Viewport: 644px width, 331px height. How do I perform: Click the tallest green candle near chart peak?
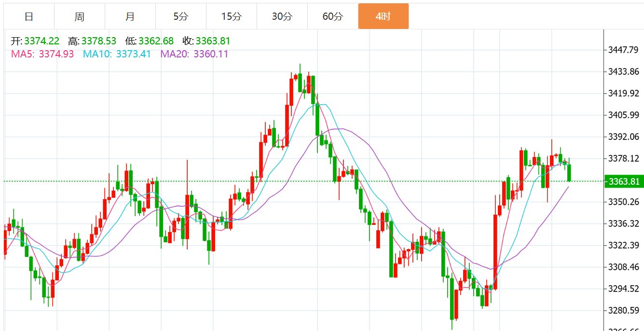(317, 120)
